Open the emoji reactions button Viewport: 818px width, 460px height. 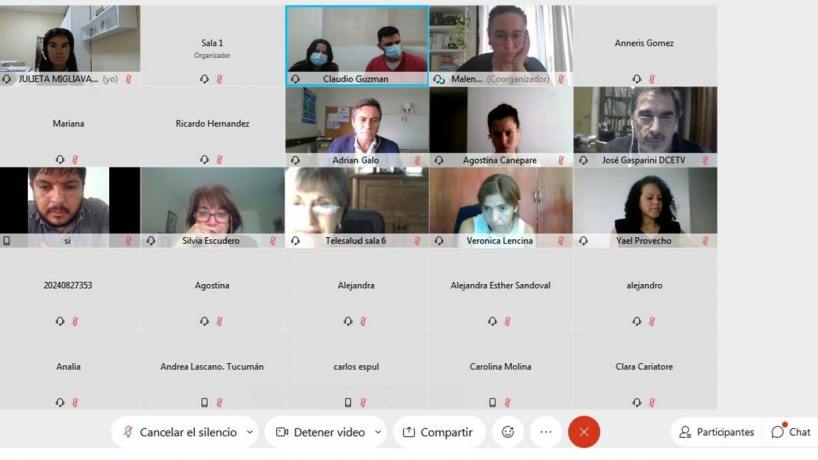point(508,432)
